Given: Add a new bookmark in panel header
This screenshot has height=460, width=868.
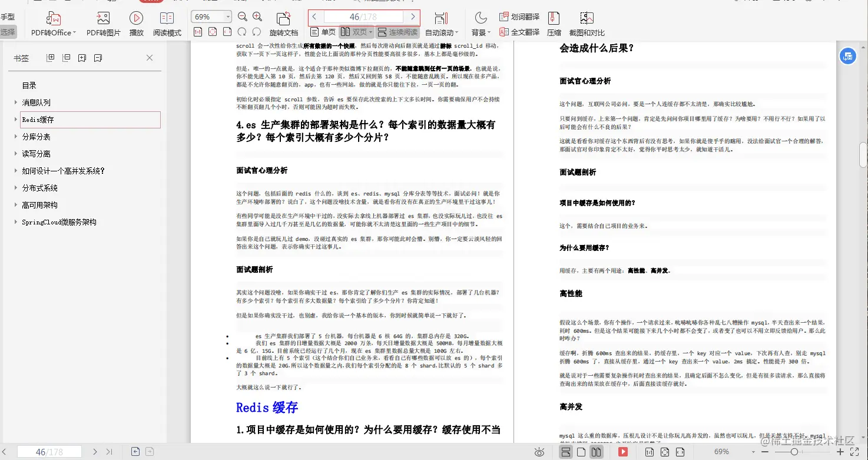Looking at the screenshot, I should point(82,58).
